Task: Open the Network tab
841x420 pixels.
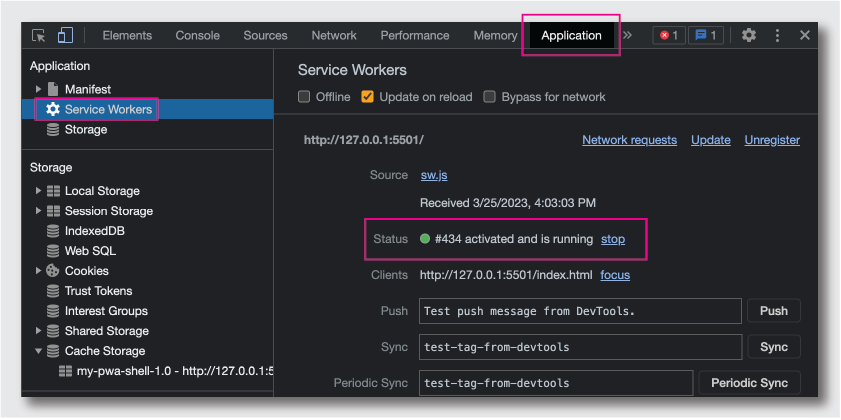Action: tap(334, 35)
